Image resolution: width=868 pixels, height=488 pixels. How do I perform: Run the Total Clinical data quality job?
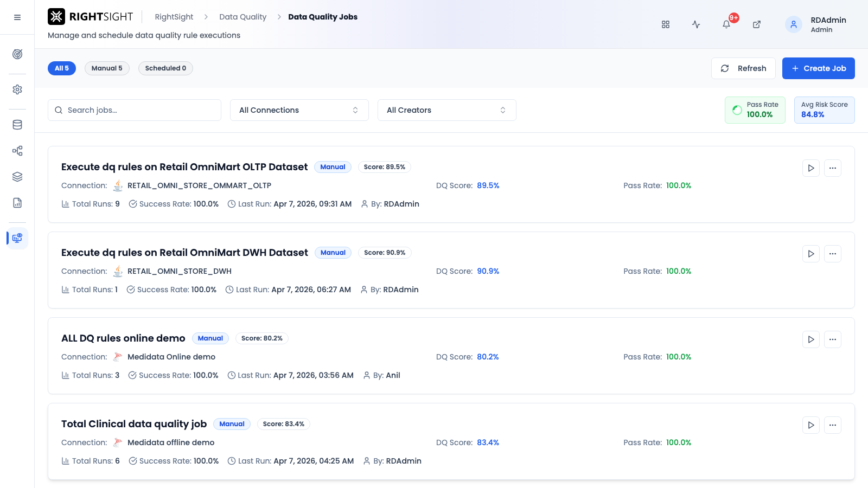811,425
